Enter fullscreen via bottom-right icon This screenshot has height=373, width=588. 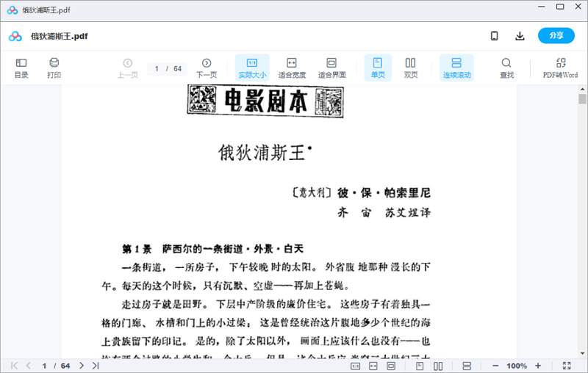tap(567, 366)
